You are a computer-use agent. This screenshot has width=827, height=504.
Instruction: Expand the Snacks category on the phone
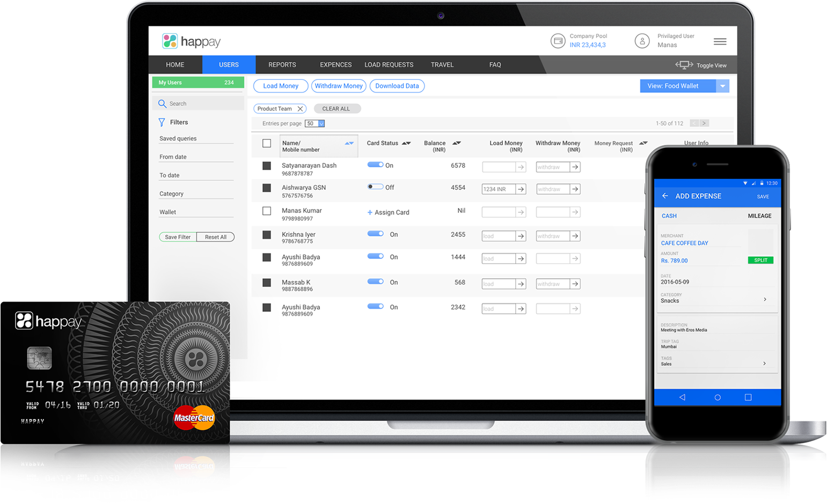pos(766,299)
